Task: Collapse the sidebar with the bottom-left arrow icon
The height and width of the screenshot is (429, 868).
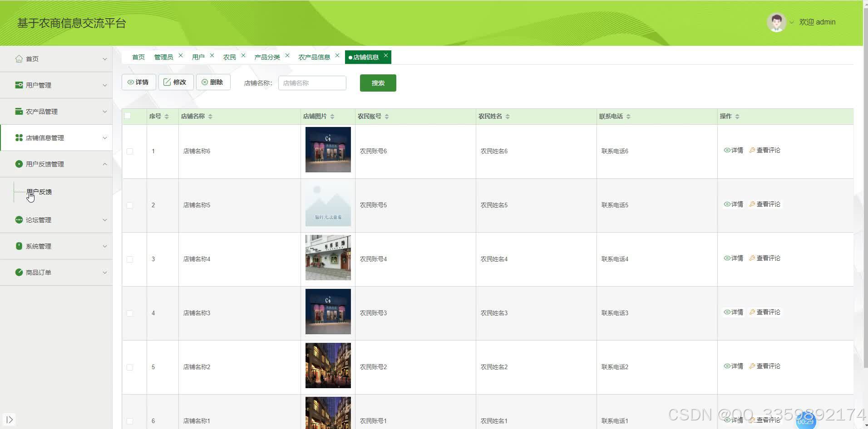Action: 10,420
